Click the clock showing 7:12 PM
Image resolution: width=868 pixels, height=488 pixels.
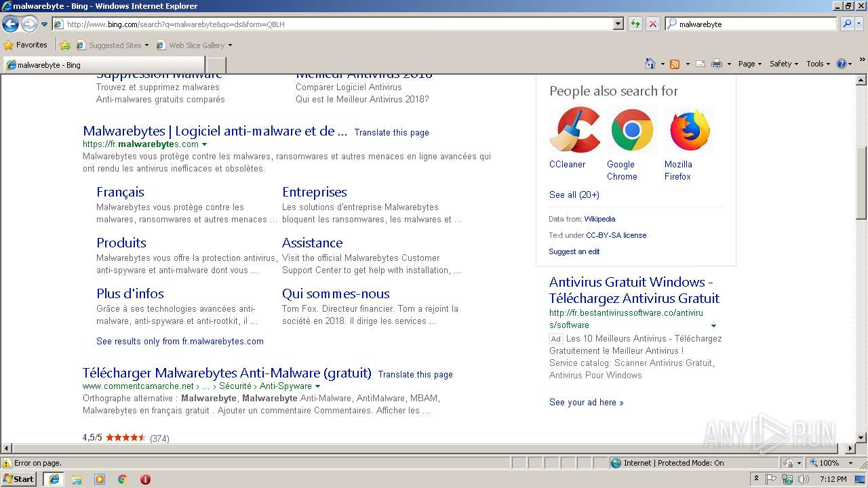coord(833,479)
